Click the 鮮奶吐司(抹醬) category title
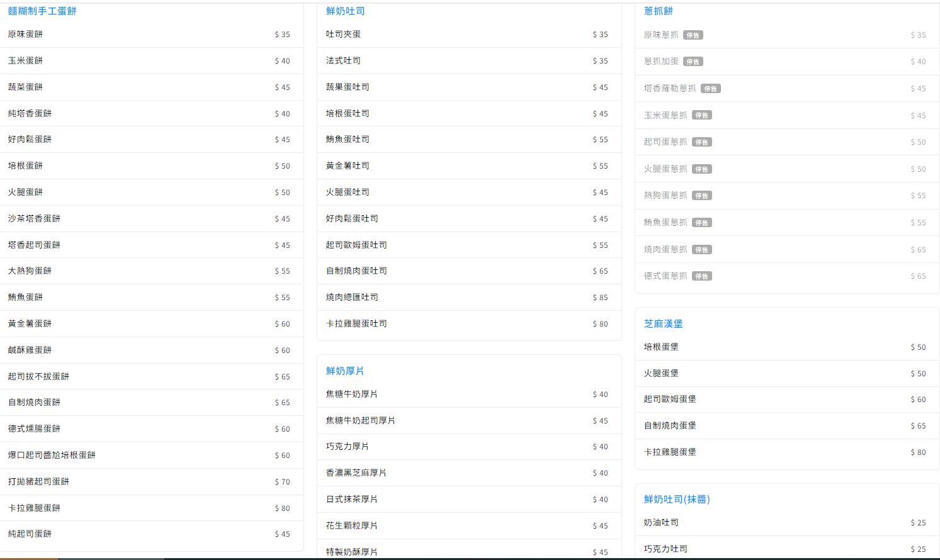The height and width of the screenshot is (560, 940). (x=677, y=499)
